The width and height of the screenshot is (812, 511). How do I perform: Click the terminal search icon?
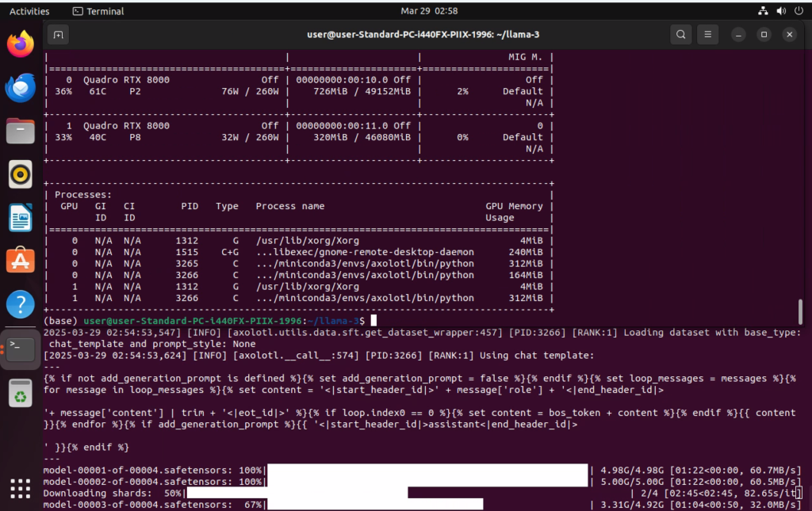coord(680,35)
